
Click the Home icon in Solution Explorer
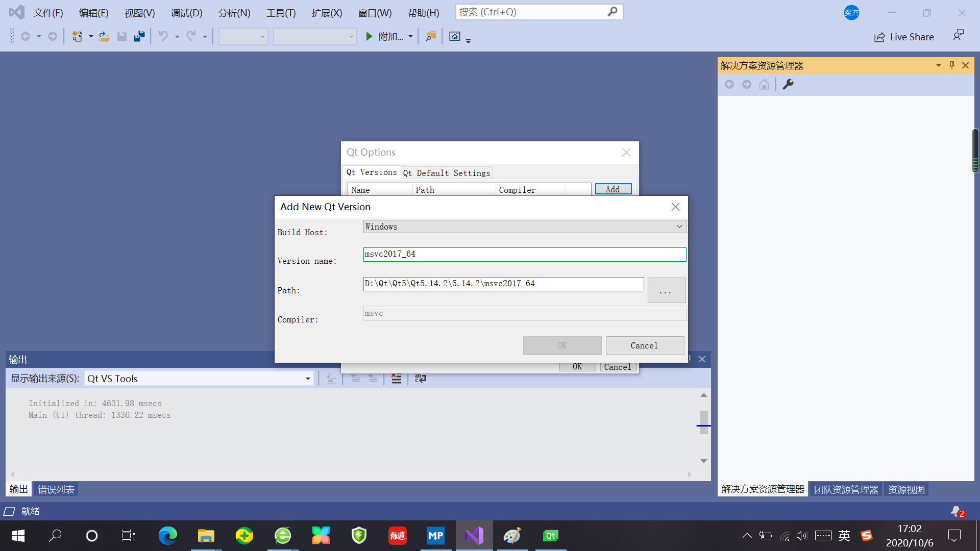pos(764,84)
